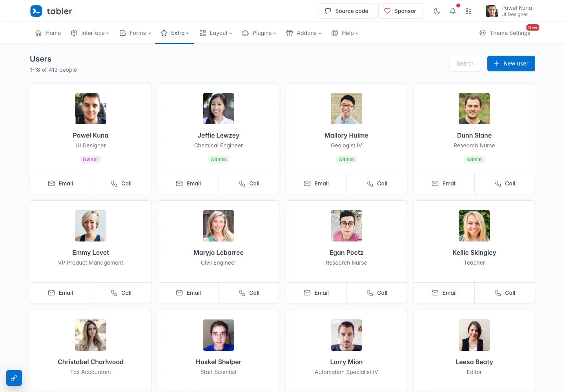The height and width of the screenshot is (392, 565).
Task: Click Jeffie Lewzey's avatar photo
Action: tap(219, 109)
